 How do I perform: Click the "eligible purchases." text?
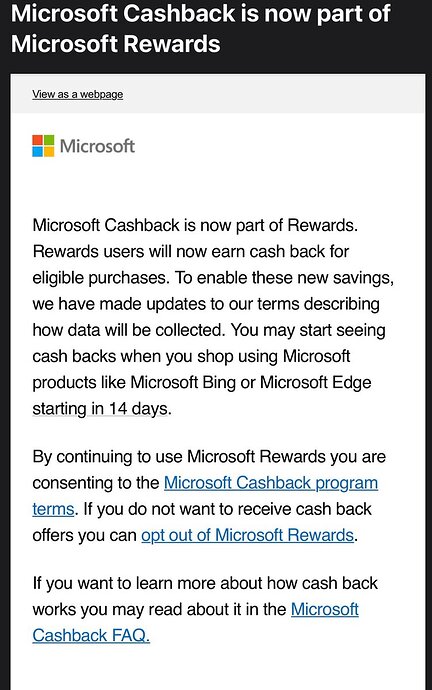101,278
